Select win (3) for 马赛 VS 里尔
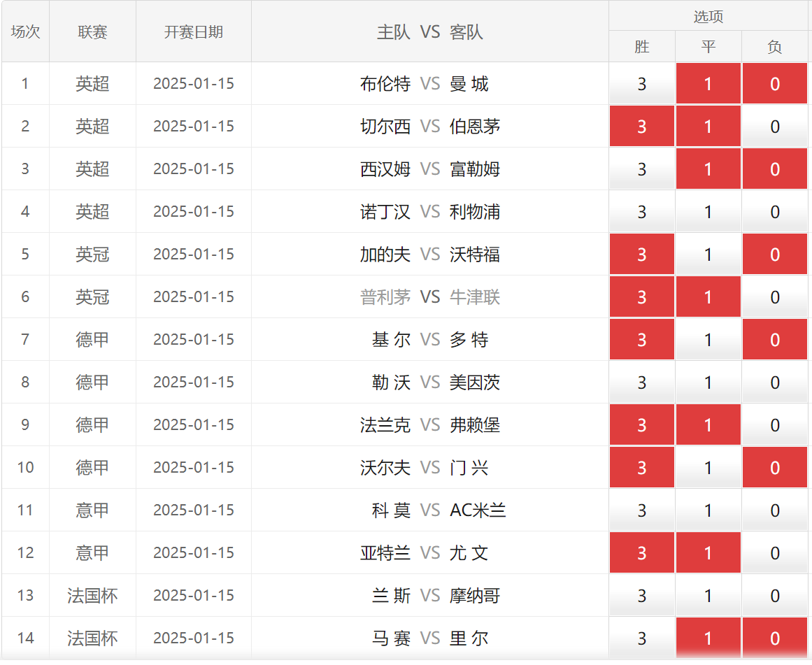The width and height of the screenshot is (812, 665). point(641,638)
